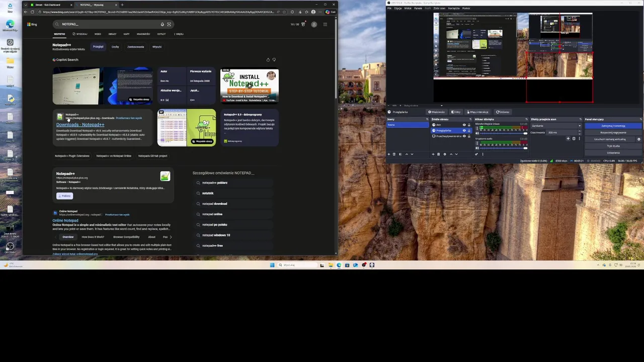Move selected OBS source down
Viewport: 644px width, 362px height.
[x=456, y=154]
